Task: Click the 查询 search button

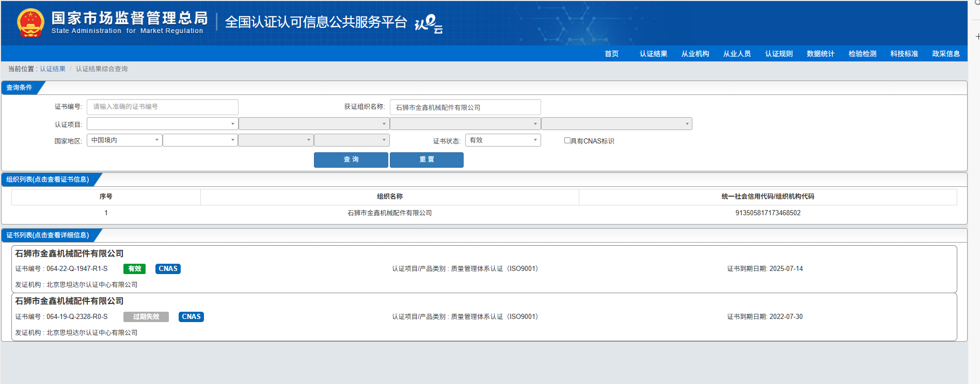Action: click(x=351, y=159)
